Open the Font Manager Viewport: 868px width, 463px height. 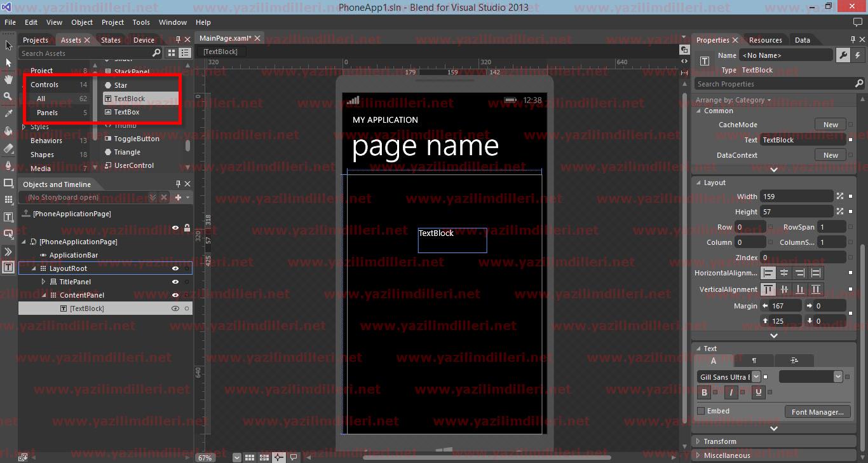[x=817, y=412]
